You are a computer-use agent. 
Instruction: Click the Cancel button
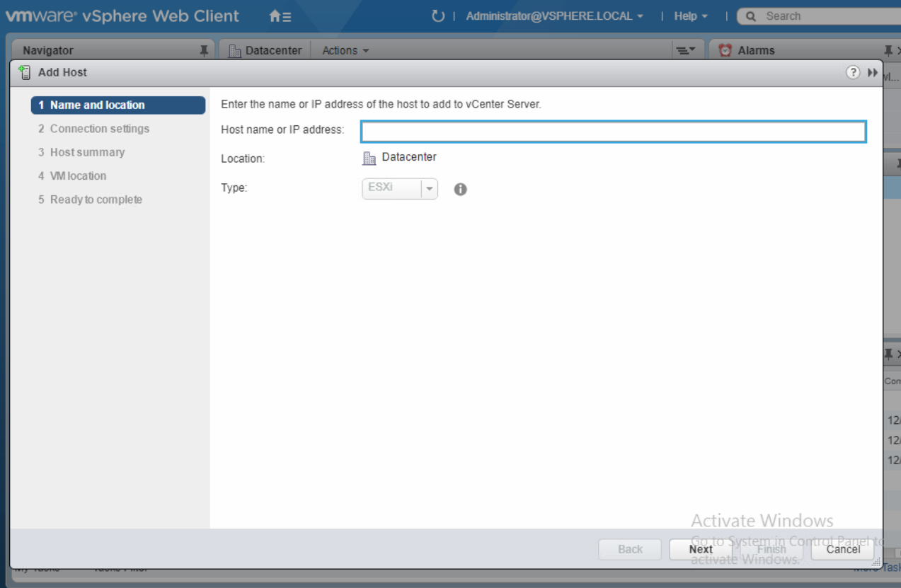coord(843,549)
